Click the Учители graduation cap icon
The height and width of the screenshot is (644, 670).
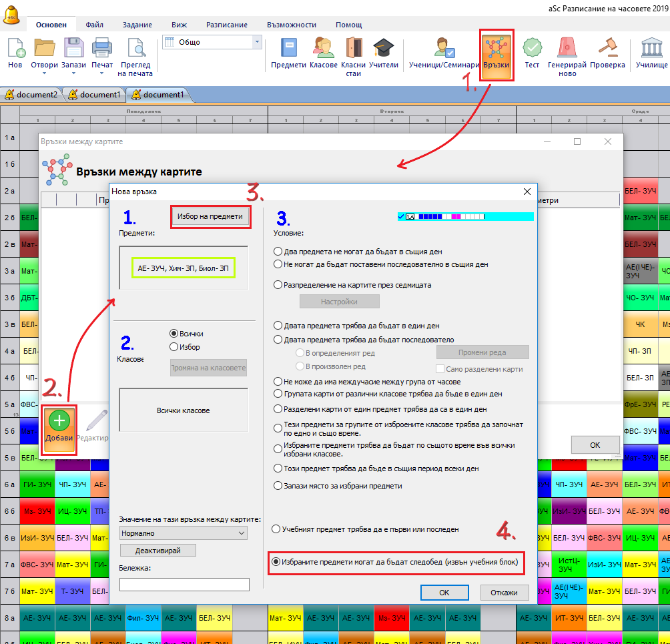(x=384, y=49)
